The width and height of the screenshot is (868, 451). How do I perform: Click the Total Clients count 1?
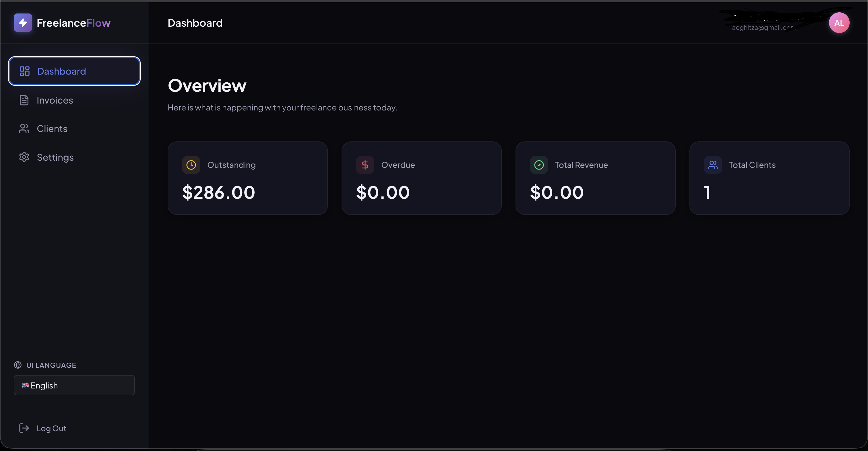tap(707, 193)
